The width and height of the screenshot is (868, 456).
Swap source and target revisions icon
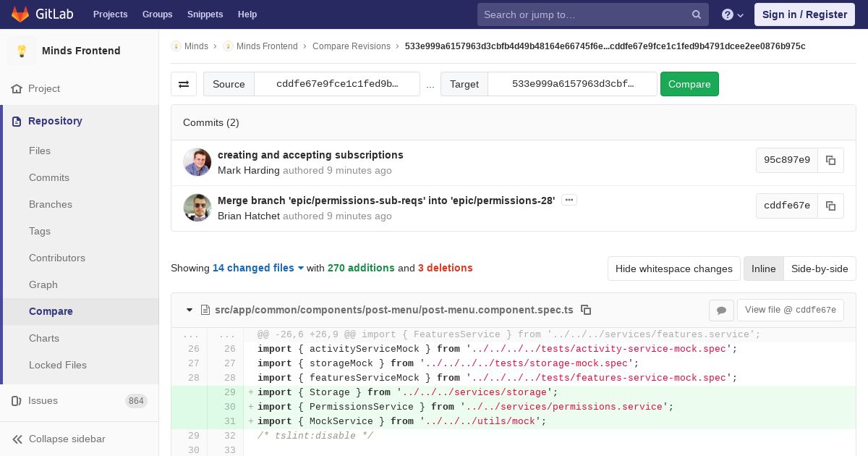point(184,84)
